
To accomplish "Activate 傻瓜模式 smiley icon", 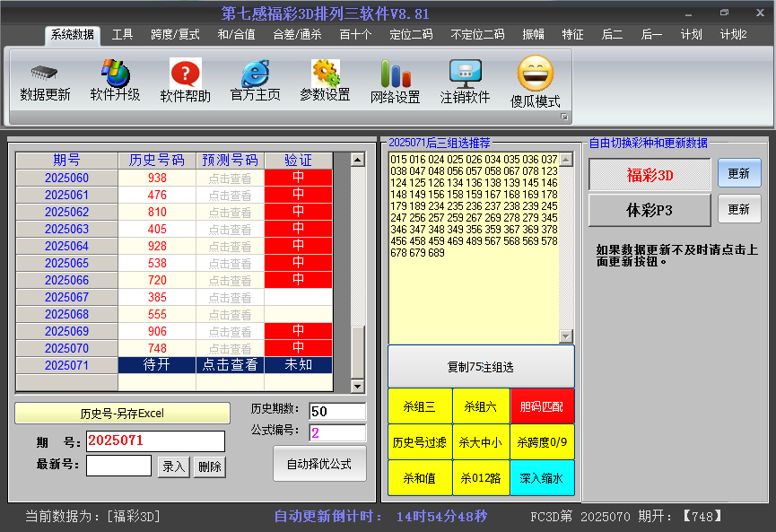I will click(x=535, y=74).
